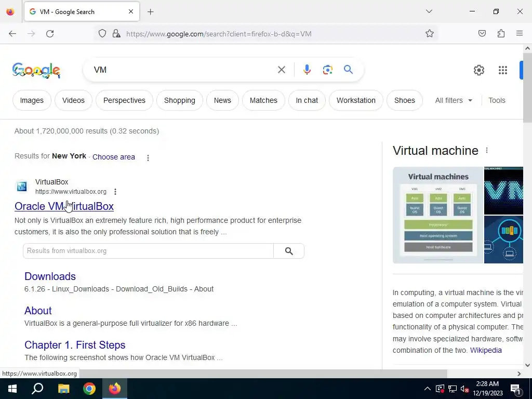Search within virtualbox.org results button

pos(289,251)
